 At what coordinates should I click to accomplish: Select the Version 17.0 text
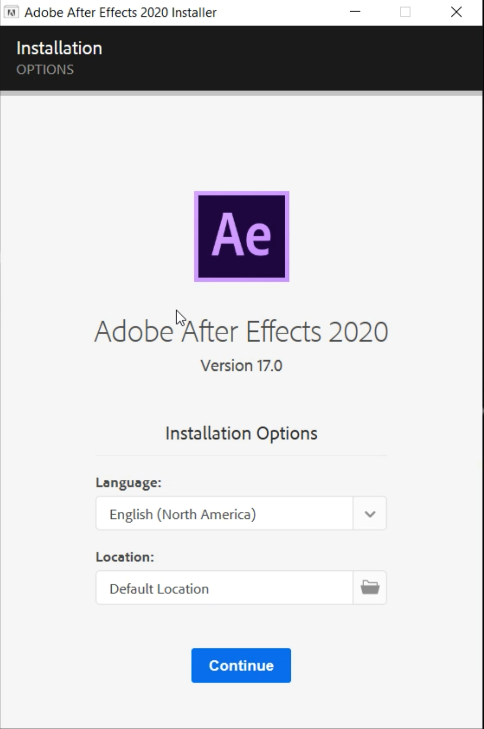pyautogui.click(x=241, y=365)
